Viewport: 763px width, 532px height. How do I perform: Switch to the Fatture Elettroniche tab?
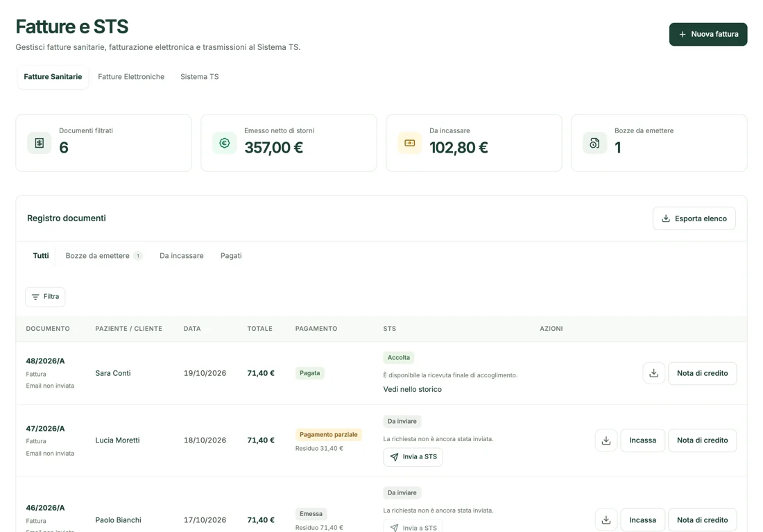pos(131,77)
